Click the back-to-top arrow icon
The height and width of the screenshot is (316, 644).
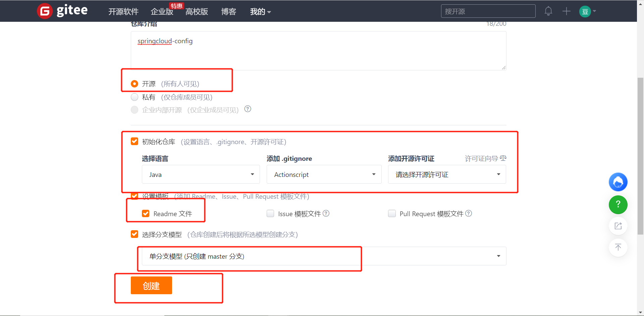click(x=618, y=248)
